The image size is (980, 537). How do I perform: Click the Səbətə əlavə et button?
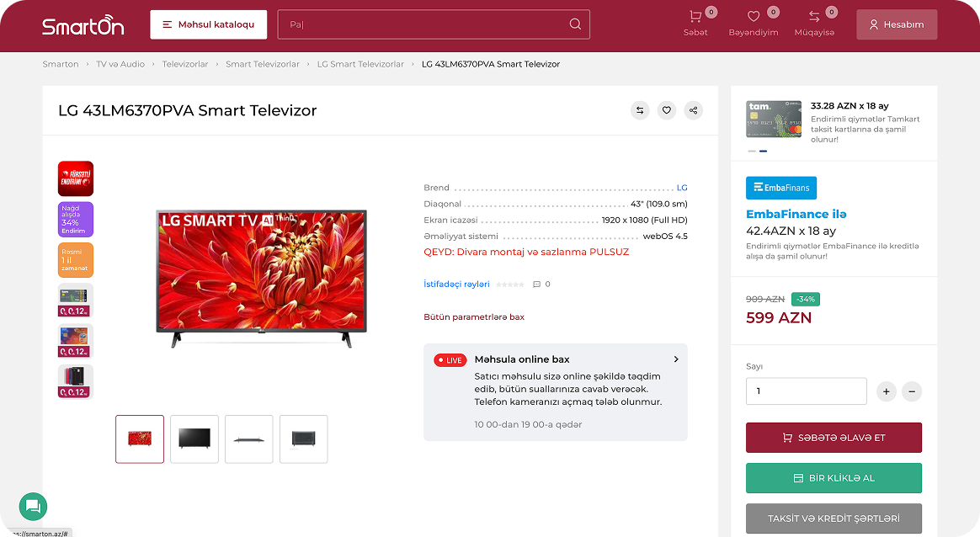coord(834,438)
